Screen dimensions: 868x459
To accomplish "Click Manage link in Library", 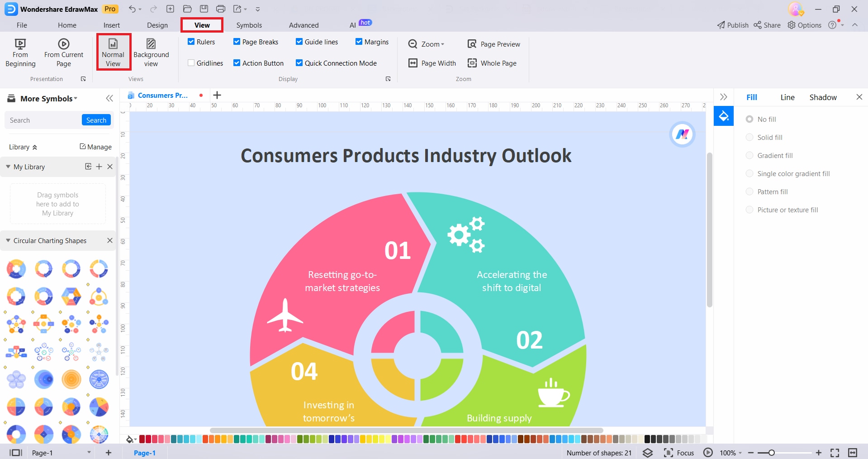I will click(95, 147).
